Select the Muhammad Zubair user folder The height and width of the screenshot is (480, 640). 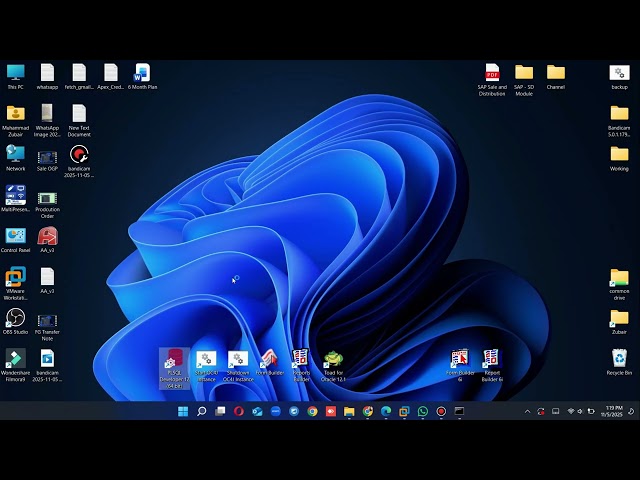(16, 121)
